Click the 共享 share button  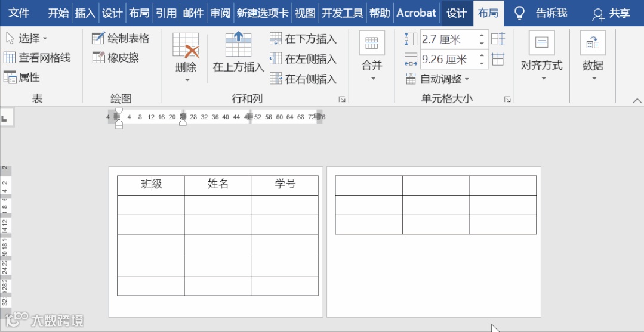click(611, 14)
